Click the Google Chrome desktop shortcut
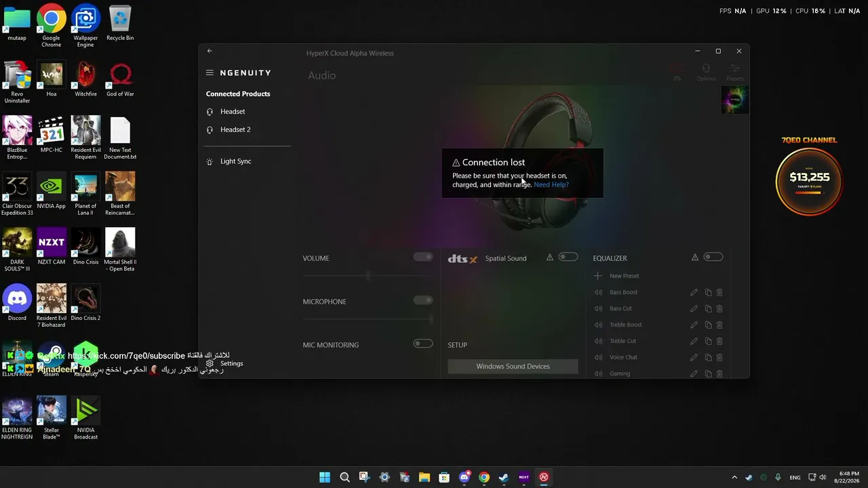The image size is (868, 488). coord(52,26)
